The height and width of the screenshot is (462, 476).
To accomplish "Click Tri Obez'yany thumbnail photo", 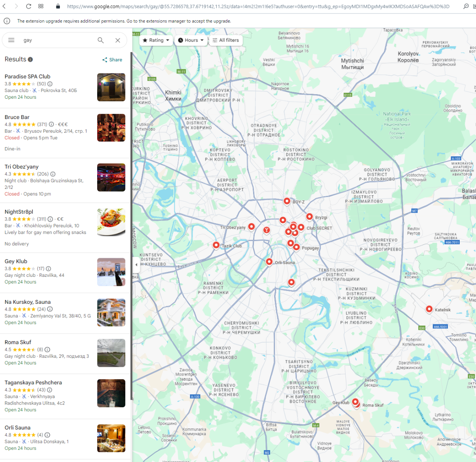I will coord(111,178).
